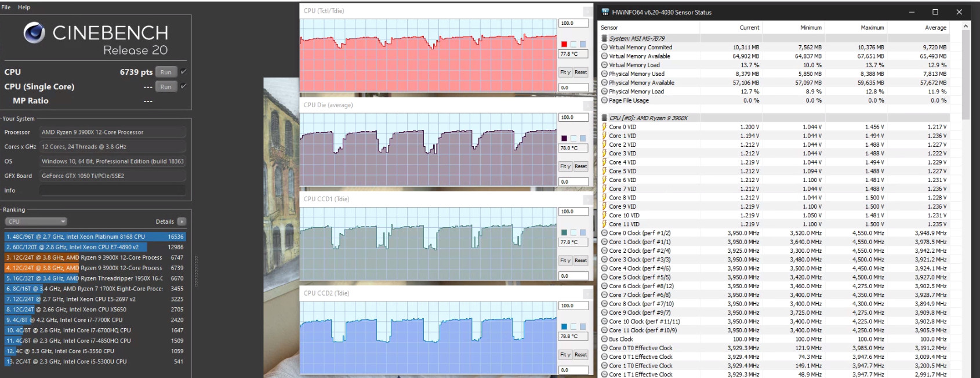
Task: Click red color swatch in CPU (Tctl/Tdie) graph
Action: point(564,44)
